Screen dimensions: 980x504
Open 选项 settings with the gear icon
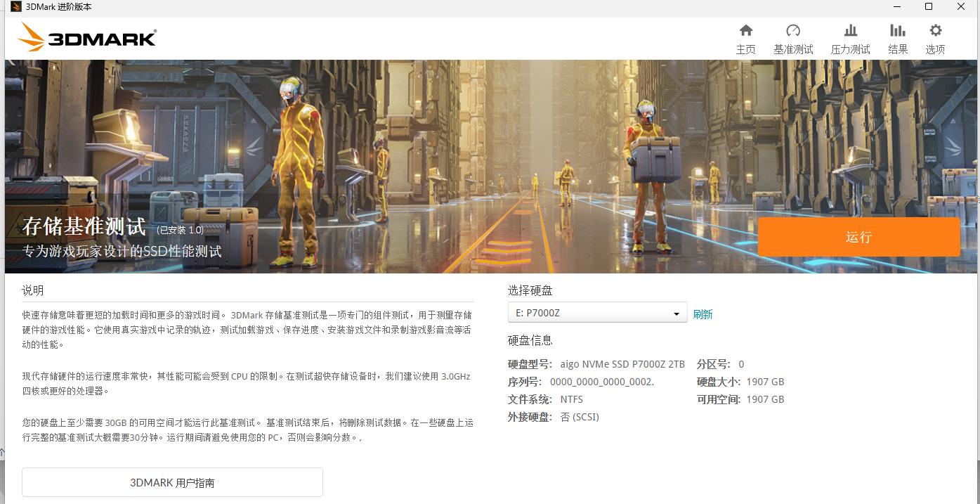pos(935,31)
